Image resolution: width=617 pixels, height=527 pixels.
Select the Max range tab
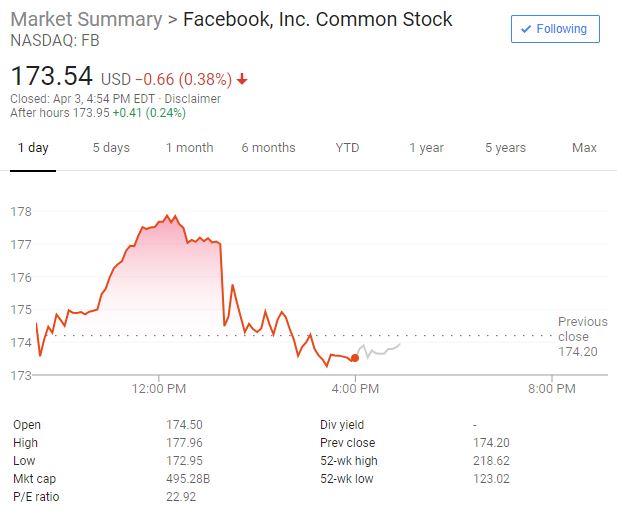pyautogui.click(x=584, y=148)
